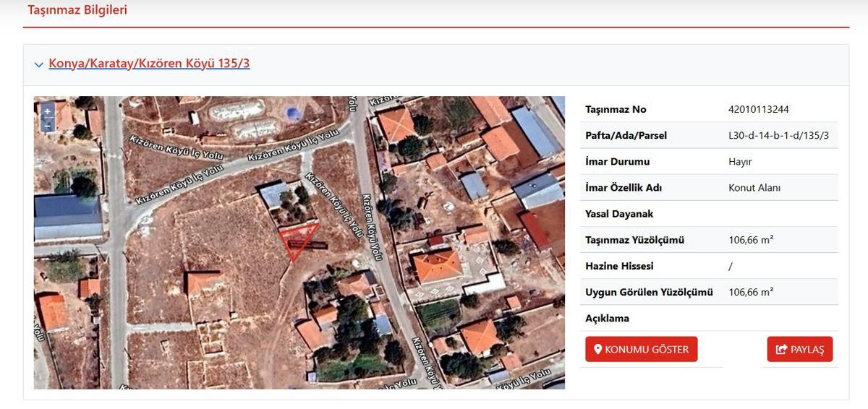
Task: Click the Taşınmaz Yüzölçümü value 106,66 m²
Action: 751,240
